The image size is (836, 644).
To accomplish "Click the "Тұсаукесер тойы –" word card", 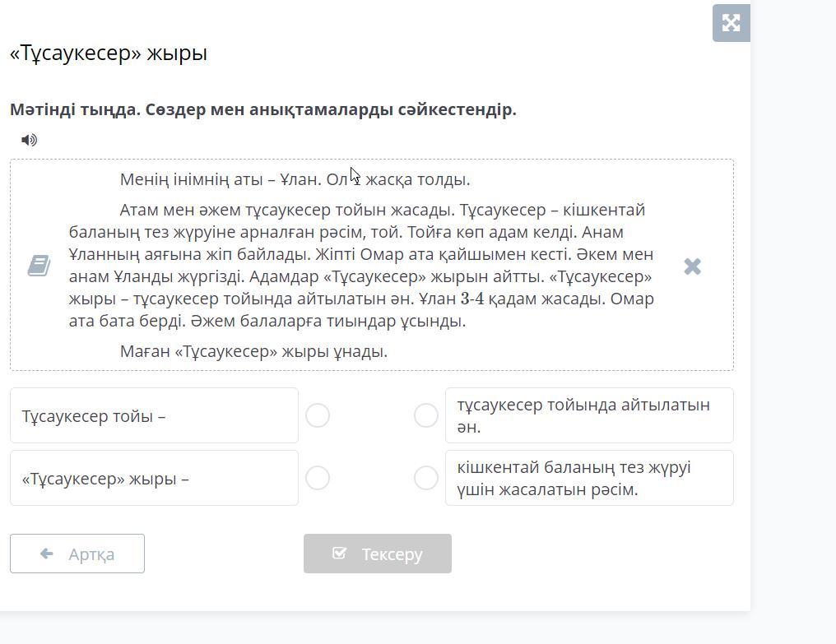I will coord(154,415).
